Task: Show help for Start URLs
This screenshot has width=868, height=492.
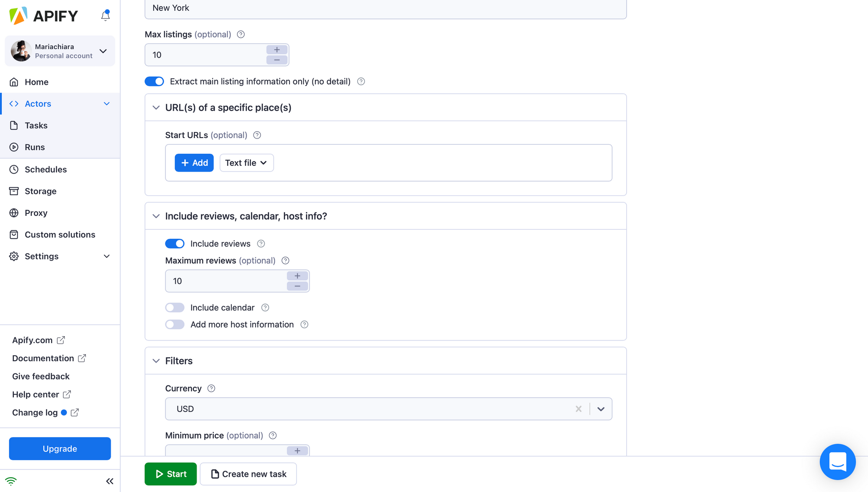Action: (x=257, y=135)
